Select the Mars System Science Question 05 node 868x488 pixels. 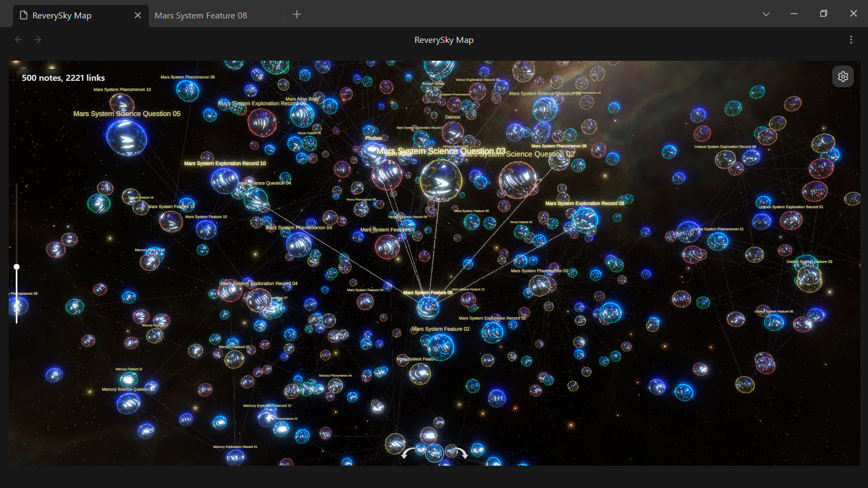[126, 137]
